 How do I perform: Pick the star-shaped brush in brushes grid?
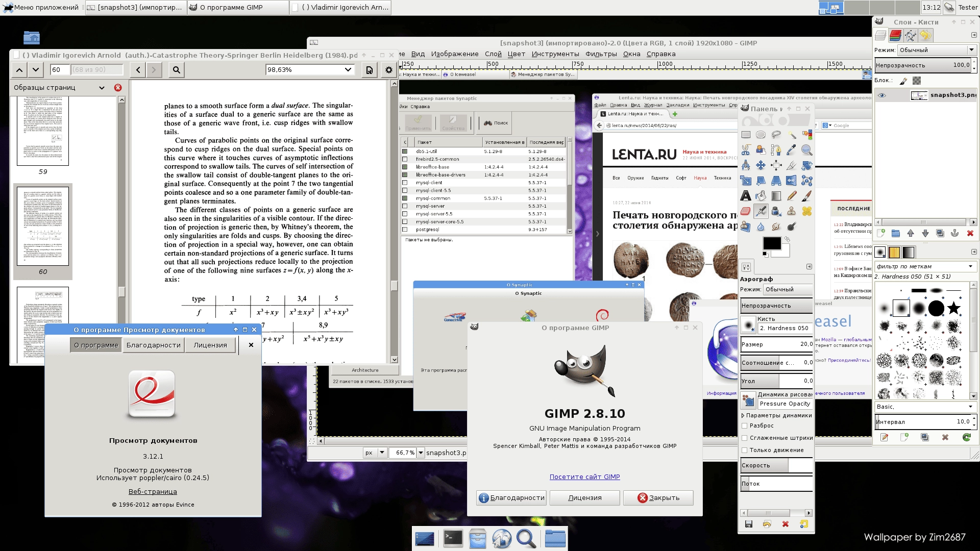coord(953,308)
